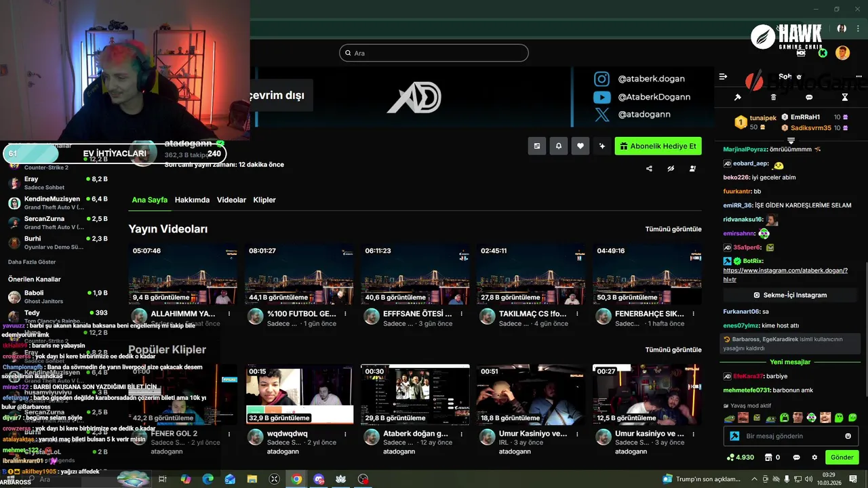The image size is (868, 488).
Task: Click the blue hammer badge in message box
Action: [734, 436]
